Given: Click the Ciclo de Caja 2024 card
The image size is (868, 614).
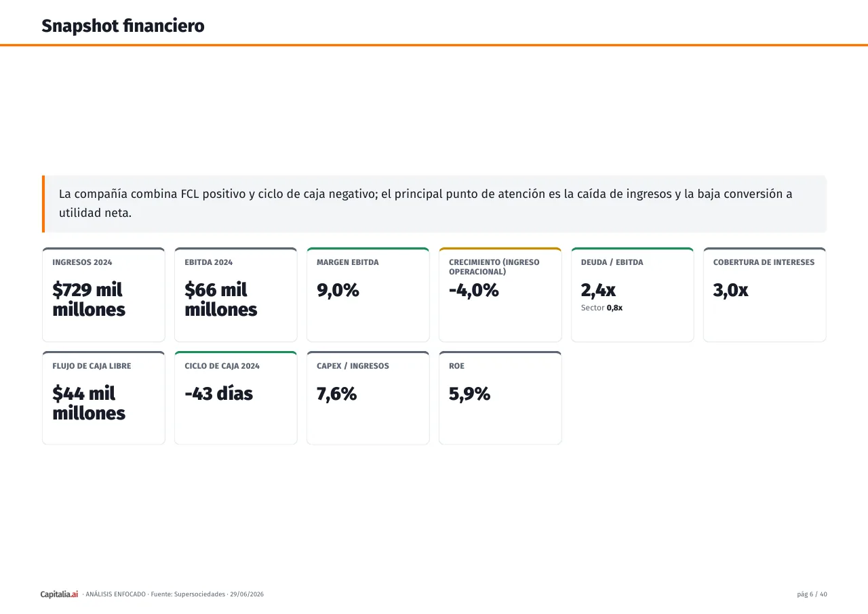Looking at the screenshot, I should [236, 398].
